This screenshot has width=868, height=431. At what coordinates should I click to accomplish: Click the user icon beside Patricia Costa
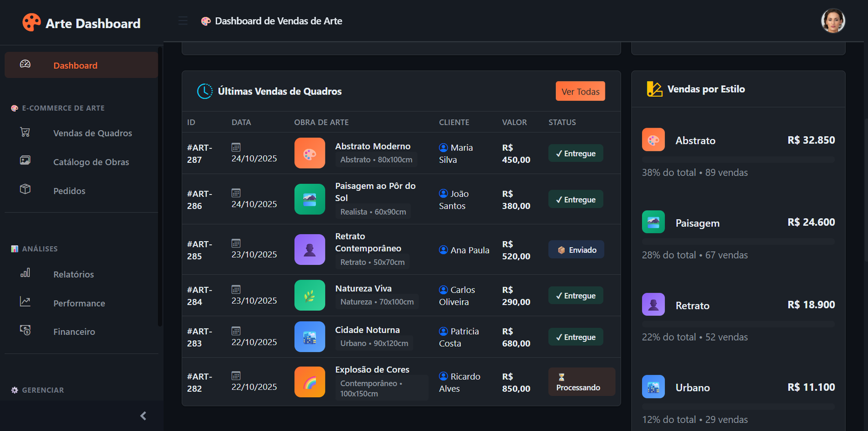coord(443,331)
